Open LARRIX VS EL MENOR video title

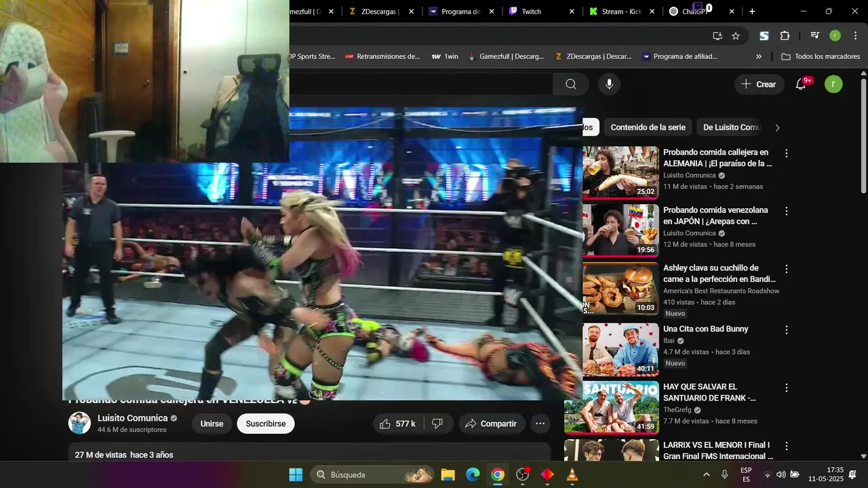click(x=717, y=451)
